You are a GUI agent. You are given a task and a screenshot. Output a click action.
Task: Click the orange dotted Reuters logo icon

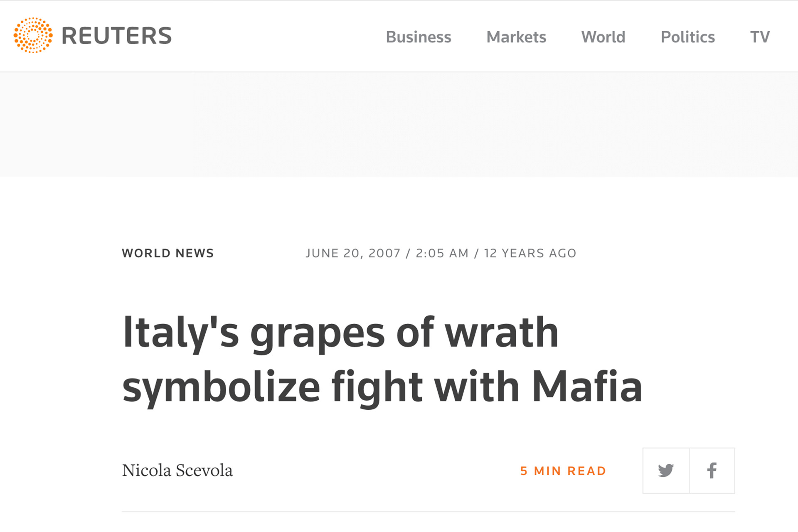33,35
